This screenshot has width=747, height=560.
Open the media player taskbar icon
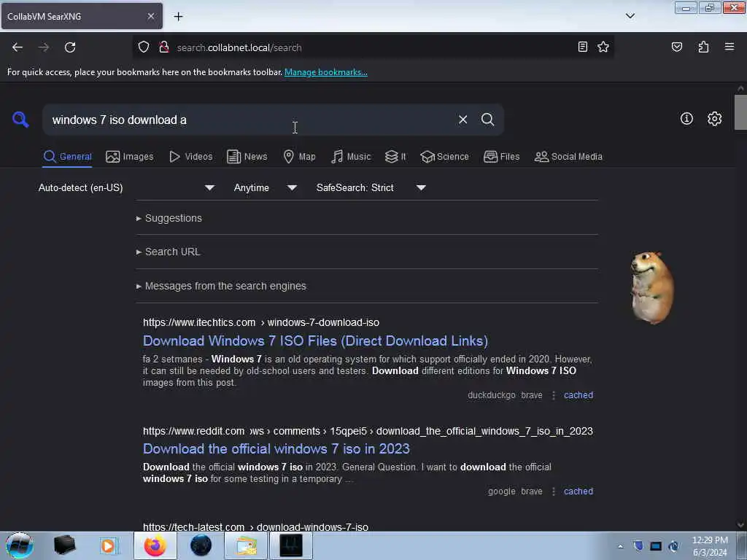pyautogui.click(x=109, y=545)
